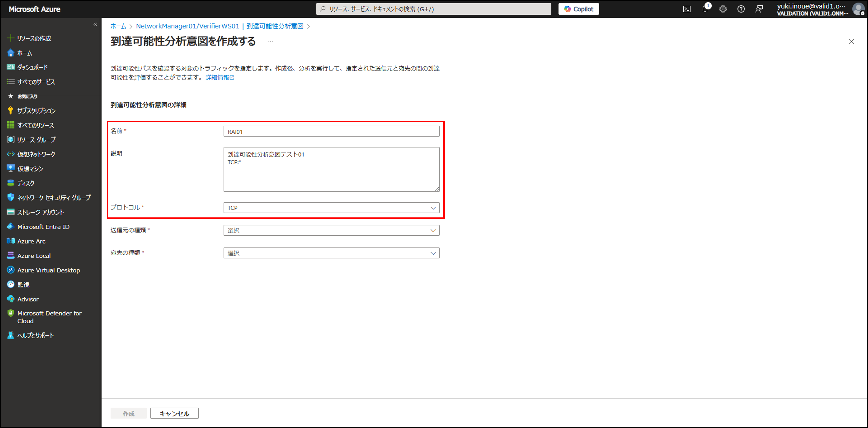The height and width of the screenshot is (428, 868).
Task: Click the Microsoft Defender for Cloud icon
Action: (x=11, y=313)
